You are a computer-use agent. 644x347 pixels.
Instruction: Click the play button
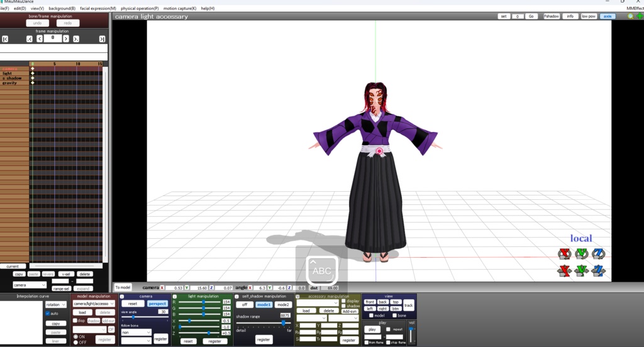point(372,329)
